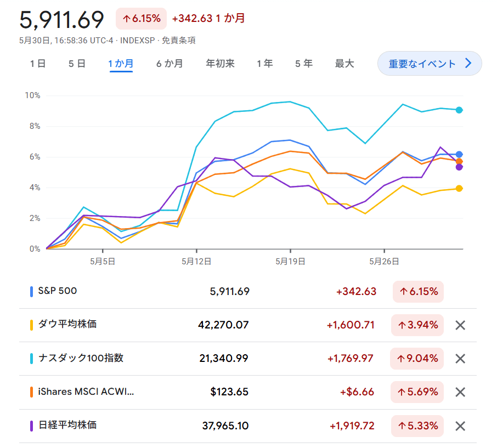Remove 日経平均株価 from the comparison
The image size is (497, 448).
(460, 426)
